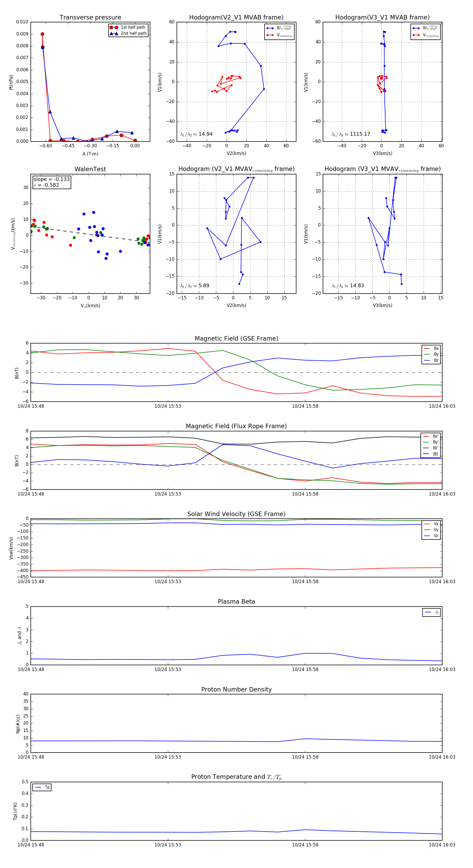This screenshot has width=473, height=868.
Task: Click the "λ1/λ3 ≈ 1115.17" annotation
Action: point(351,134)
